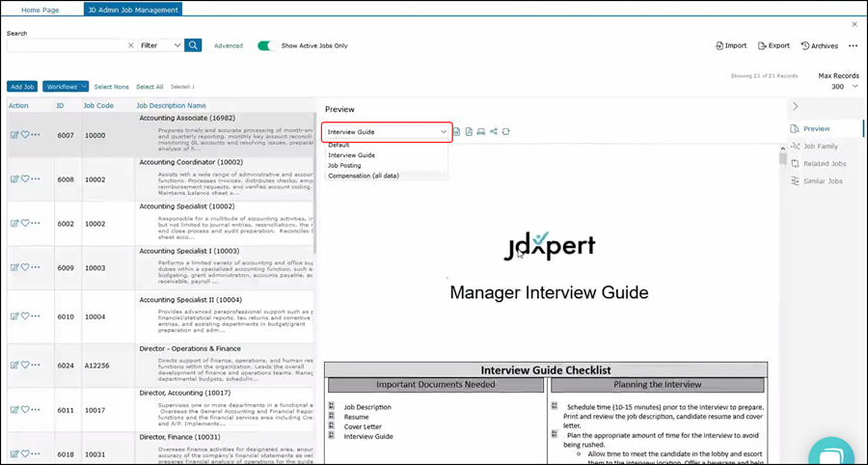
Task: Choose Compensation (all data) option
Action: [363, 176]
